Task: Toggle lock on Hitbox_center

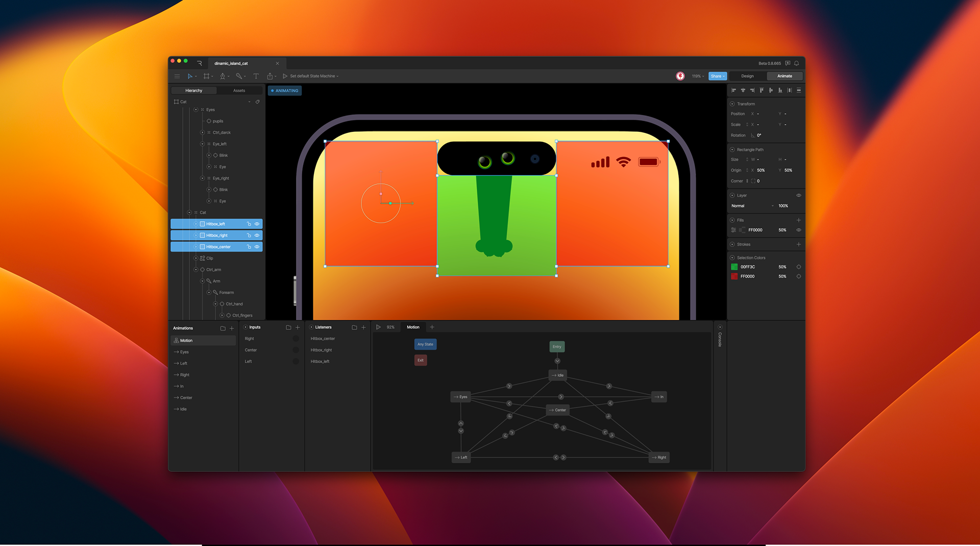Action: click(249, 247)
